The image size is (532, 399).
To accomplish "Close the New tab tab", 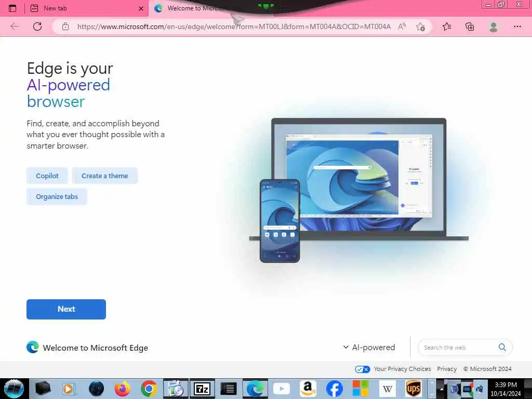I will [x=141, y=8].
